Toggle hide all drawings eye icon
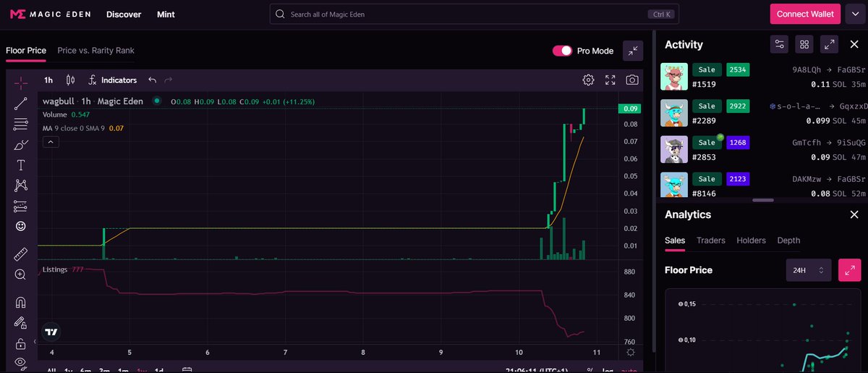This screenshot has width=868, height=373. [x=21, y=362]
